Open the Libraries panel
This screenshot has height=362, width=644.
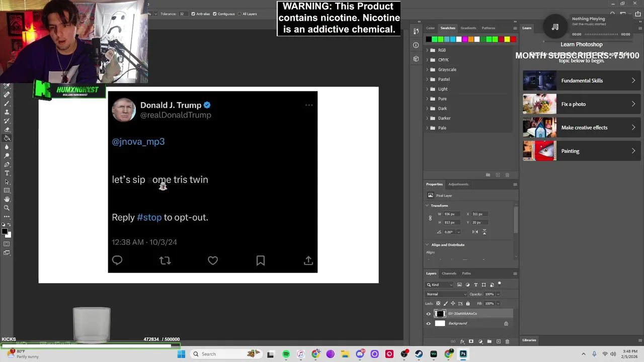click(529, 340)
